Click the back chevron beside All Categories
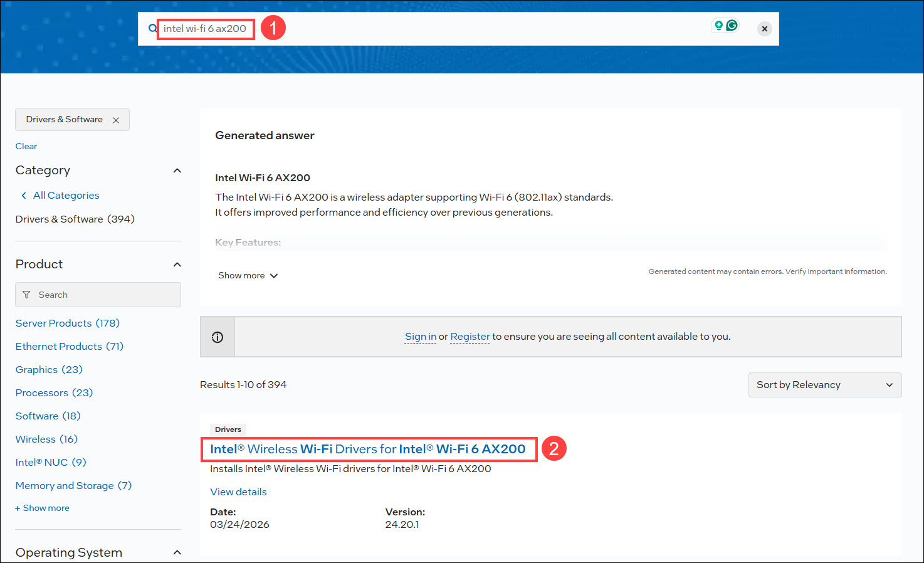The width and height of the screenshot is (924, 563). coord(24,196)
